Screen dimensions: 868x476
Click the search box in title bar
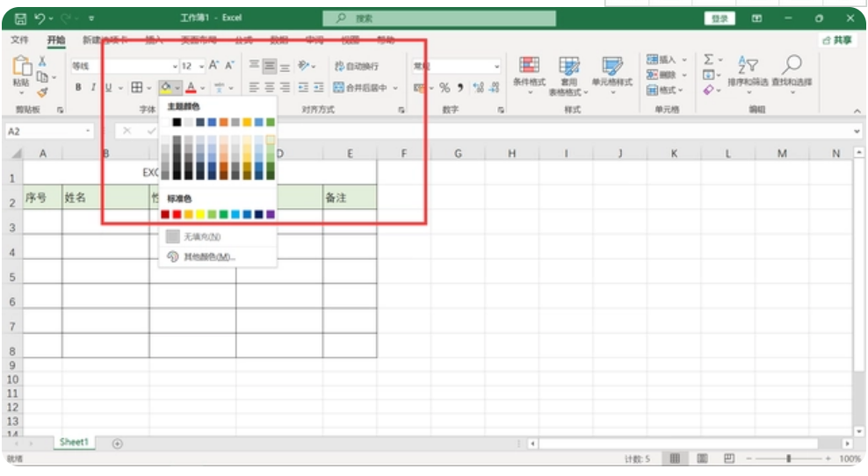pos(439,18)
